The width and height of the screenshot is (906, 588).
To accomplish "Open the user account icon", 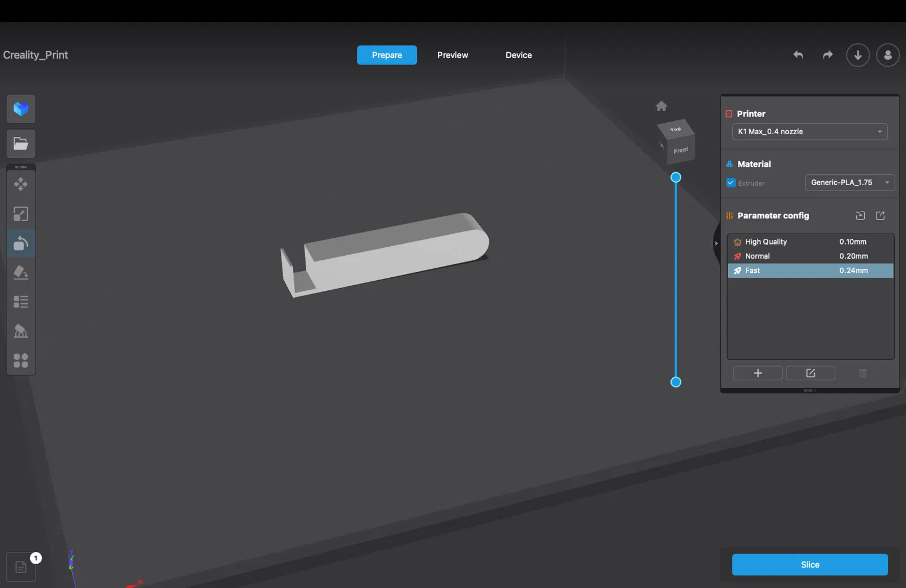I will click(888, 55).
